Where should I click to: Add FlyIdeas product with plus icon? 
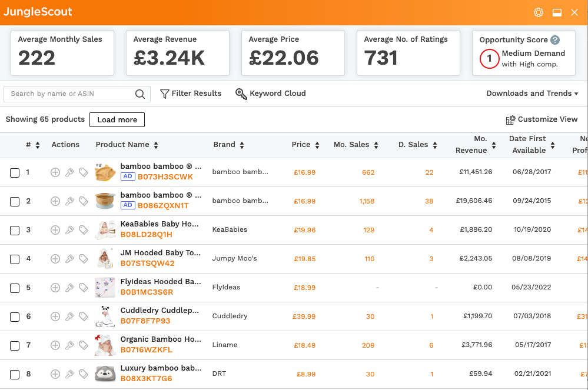click(55, 288)
